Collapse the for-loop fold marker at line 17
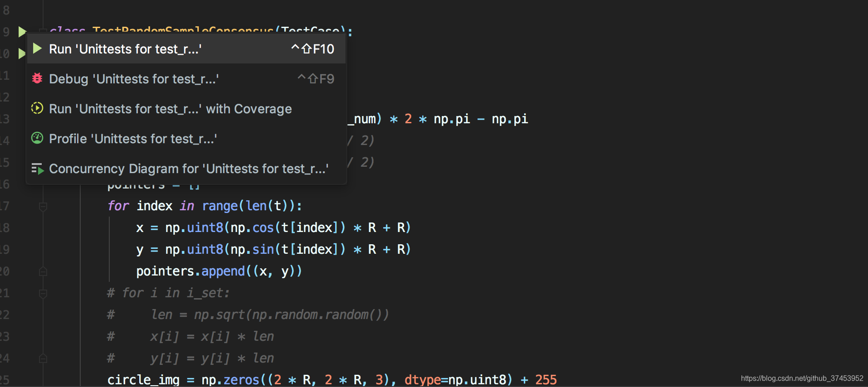Image resolution: width=868 pixels, height=387 pixels. (43, 207)
